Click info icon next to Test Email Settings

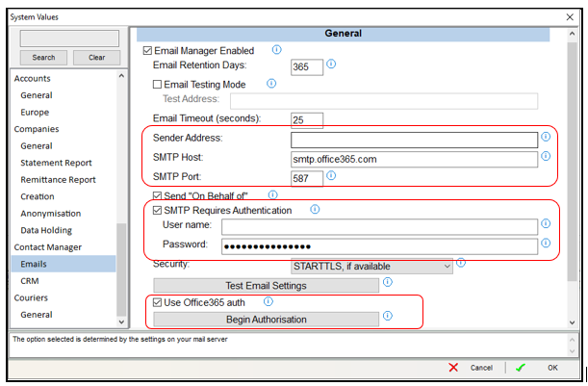pos(387,282)
